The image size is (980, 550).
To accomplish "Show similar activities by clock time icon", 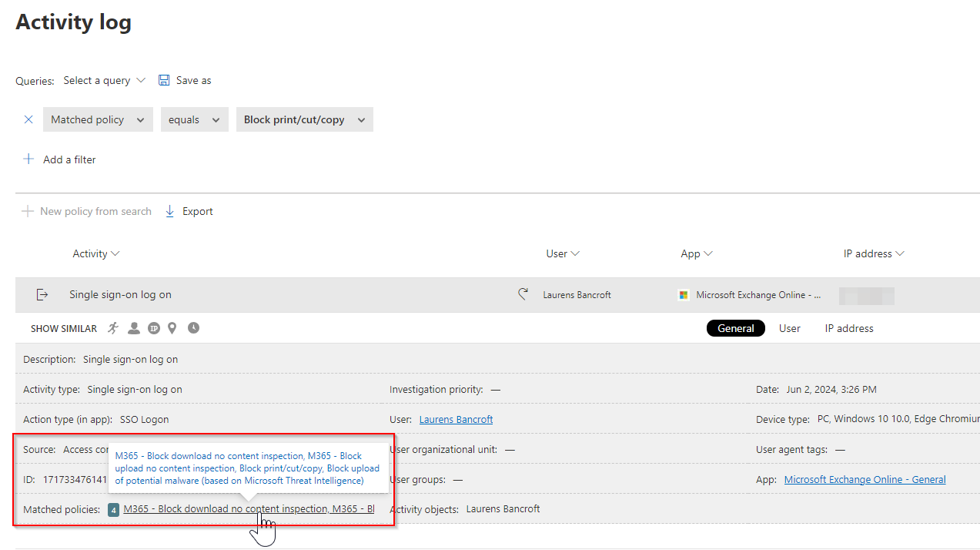I will [x=193, y=328].
